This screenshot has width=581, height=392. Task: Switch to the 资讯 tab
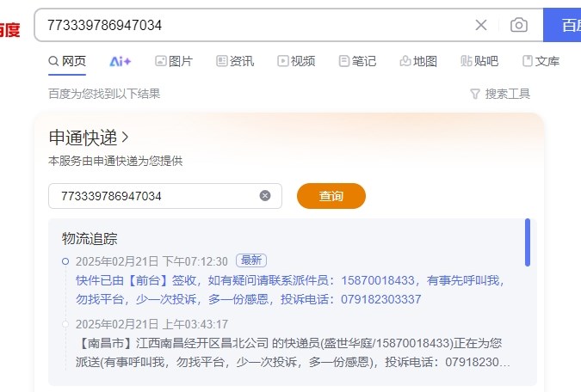point(235,61)
